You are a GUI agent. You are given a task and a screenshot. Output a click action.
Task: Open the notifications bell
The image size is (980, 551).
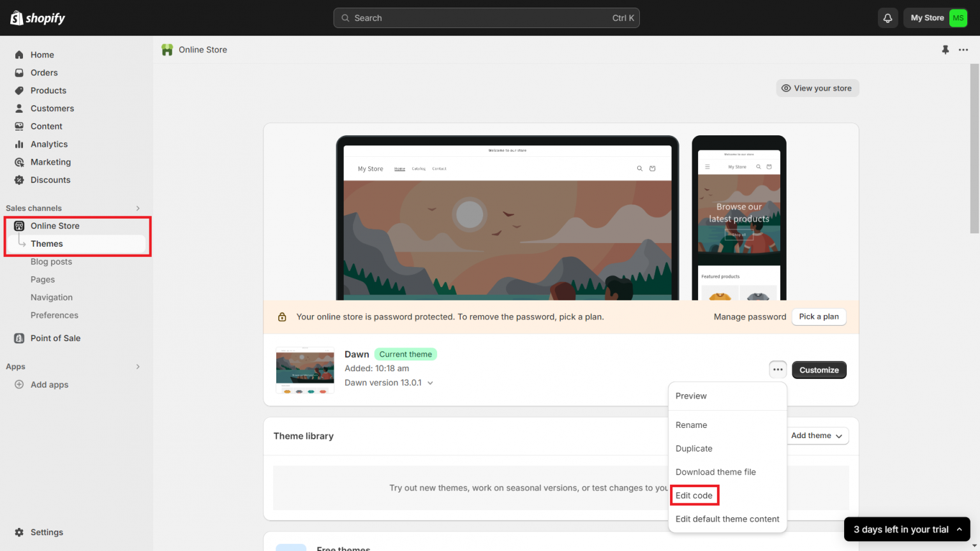coord(887,18)
